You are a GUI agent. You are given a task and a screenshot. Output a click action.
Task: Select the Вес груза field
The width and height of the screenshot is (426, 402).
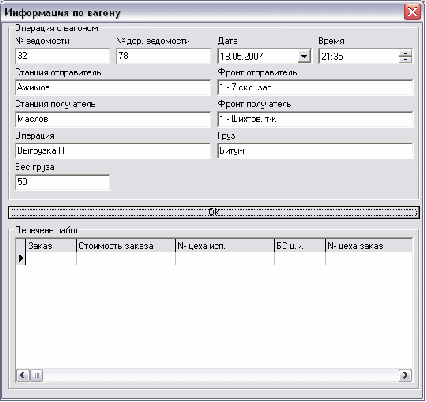coord(62,182)
